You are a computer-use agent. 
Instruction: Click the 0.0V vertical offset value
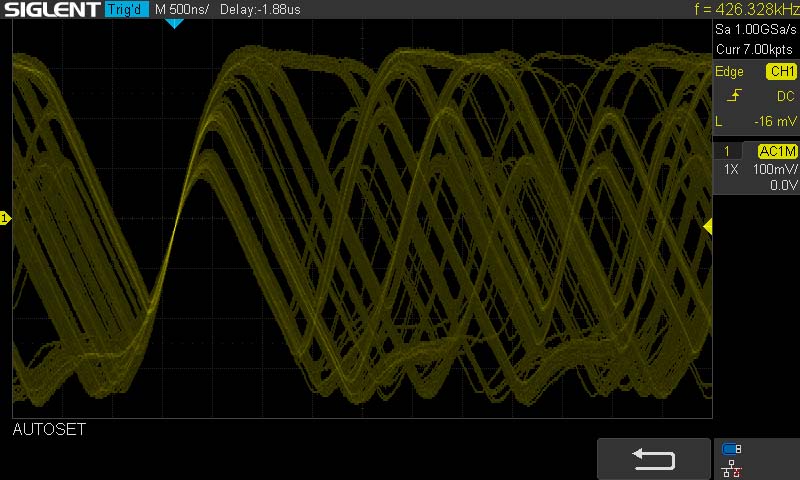784,185
